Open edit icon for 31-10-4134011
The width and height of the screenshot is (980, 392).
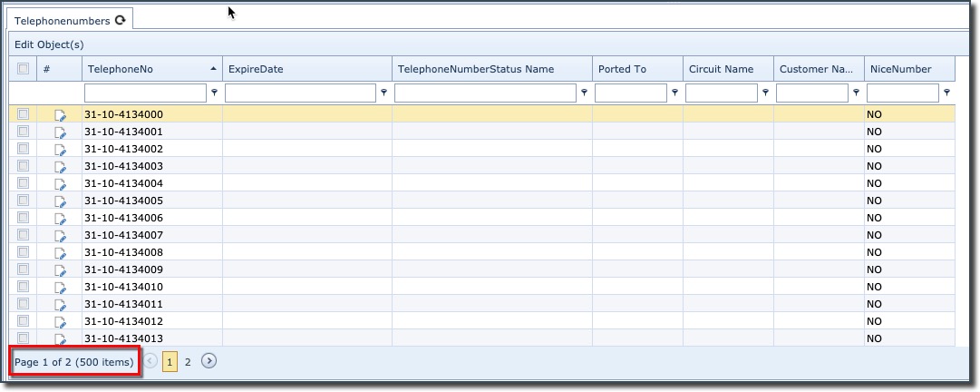(x=60, y=305)
